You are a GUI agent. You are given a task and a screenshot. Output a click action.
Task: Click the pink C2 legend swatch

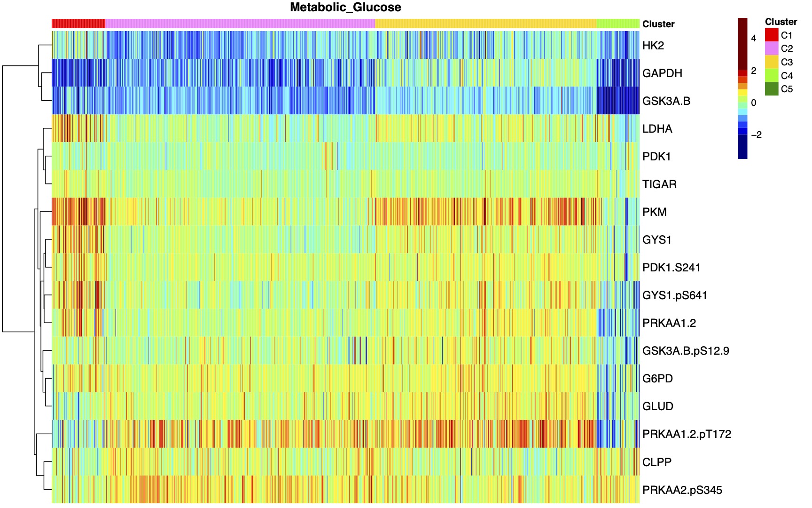click(x=772, y=48)
